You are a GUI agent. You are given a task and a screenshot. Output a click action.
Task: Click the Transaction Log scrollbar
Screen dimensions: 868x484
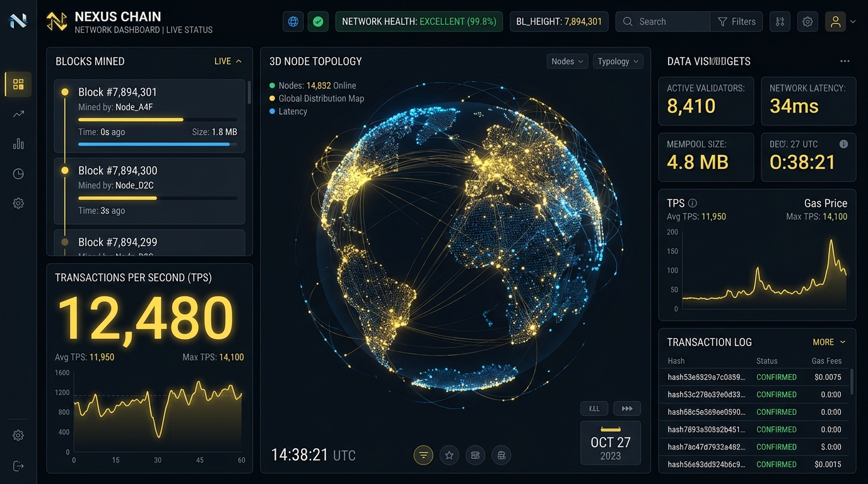(x=852, y=382)
